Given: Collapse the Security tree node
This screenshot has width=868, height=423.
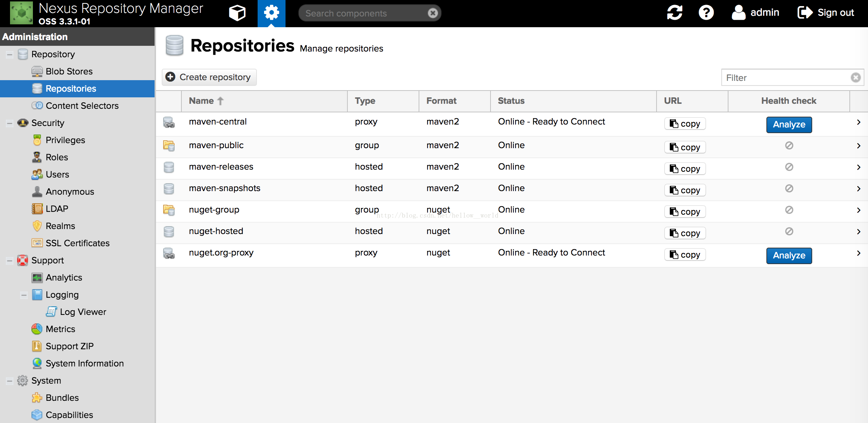Looking at the screenshot, I should (10, 123).
